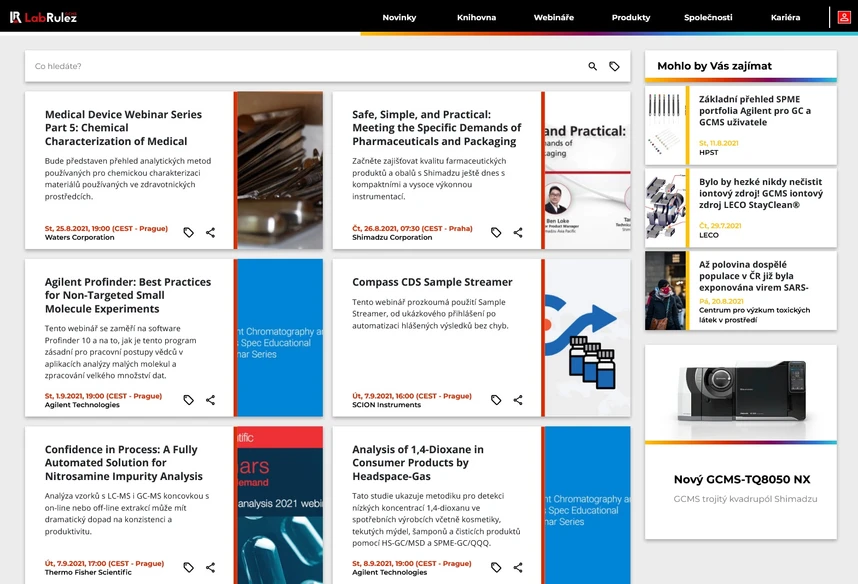Open LECO StayClean iontový zdroj article
The height and width of the screenshot is (584, 858).
pyautogui.click(x=761, y=193)
